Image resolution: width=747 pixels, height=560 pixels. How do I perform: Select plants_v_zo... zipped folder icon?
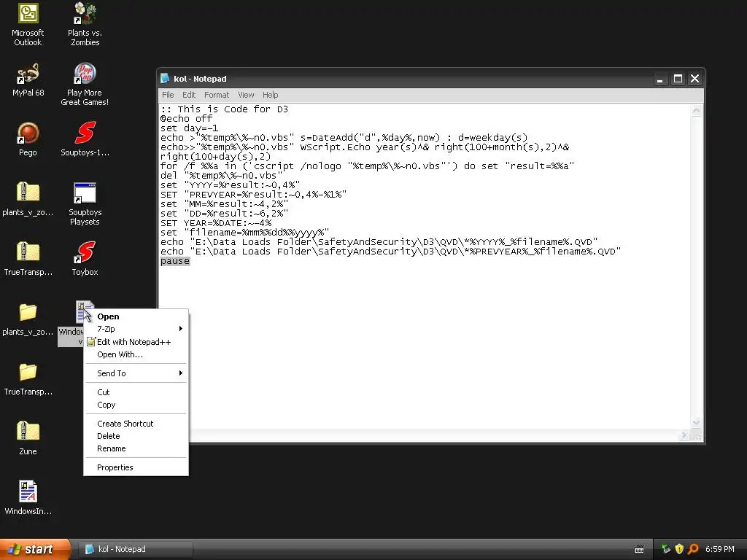click(28, 199)
